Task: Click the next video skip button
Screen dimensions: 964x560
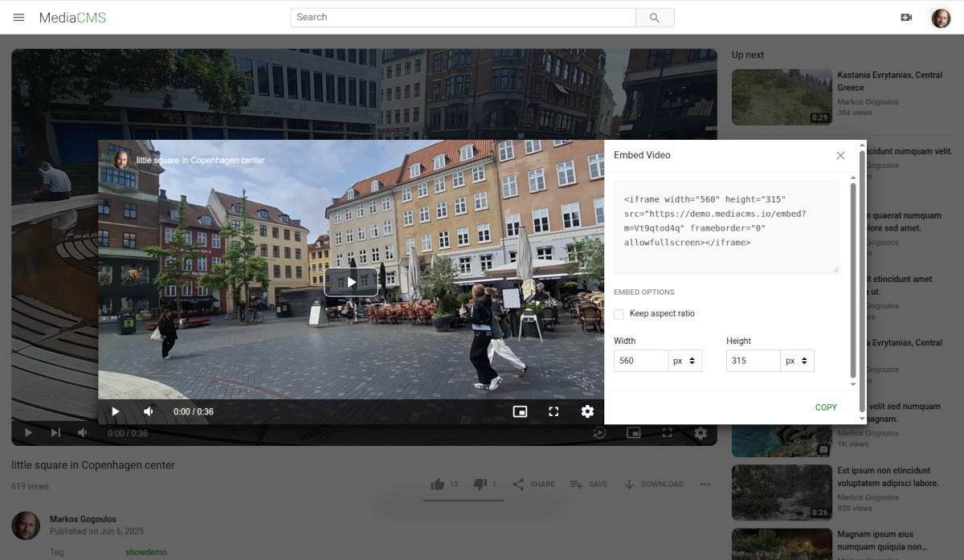Action: pos(55,432)
